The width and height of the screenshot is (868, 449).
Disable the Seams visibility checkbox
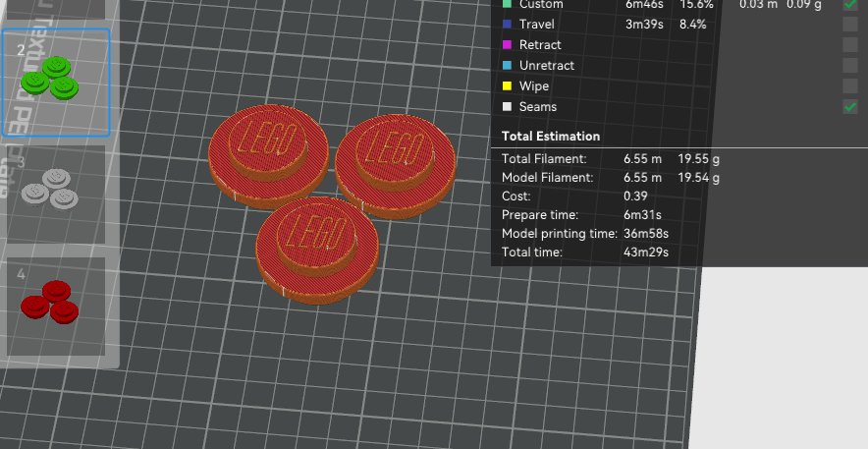coord(850,106)
